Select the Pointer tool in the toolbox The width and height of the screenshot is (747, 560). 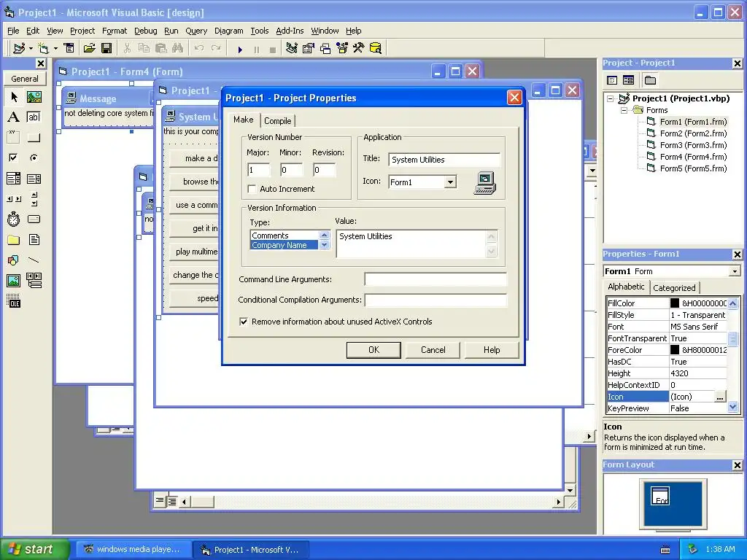coord(14,97)
